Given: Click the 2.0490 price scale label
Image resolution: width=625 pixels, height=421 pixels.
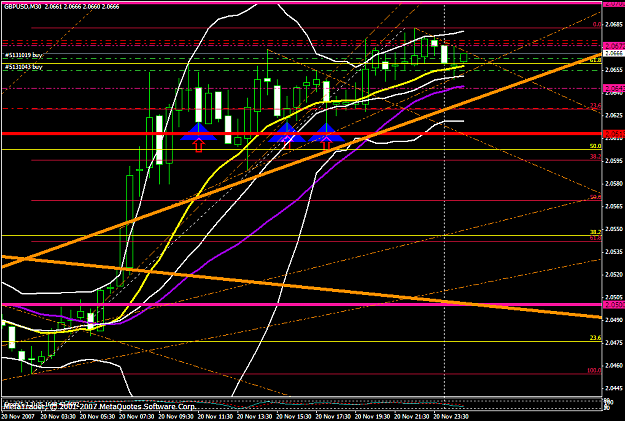Looking at the screenshot, I should (x=614, y=320).
